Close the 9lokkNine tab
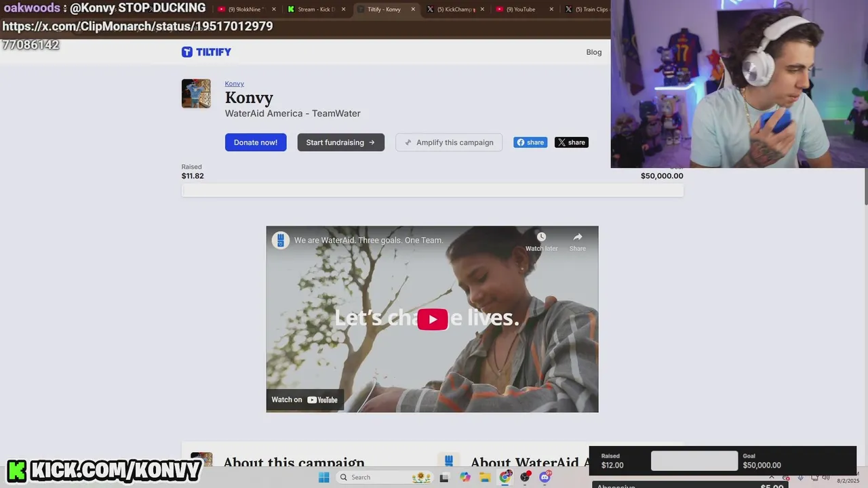This screenshot has width=868, height=488. (x=274, y=9)
